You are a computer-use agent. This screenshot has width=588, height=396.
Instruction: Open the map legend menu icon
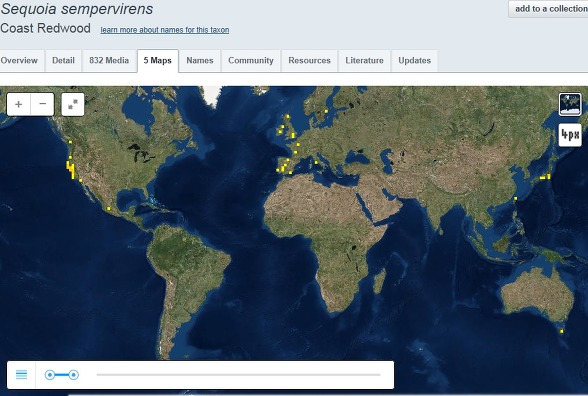click(21, 375)
